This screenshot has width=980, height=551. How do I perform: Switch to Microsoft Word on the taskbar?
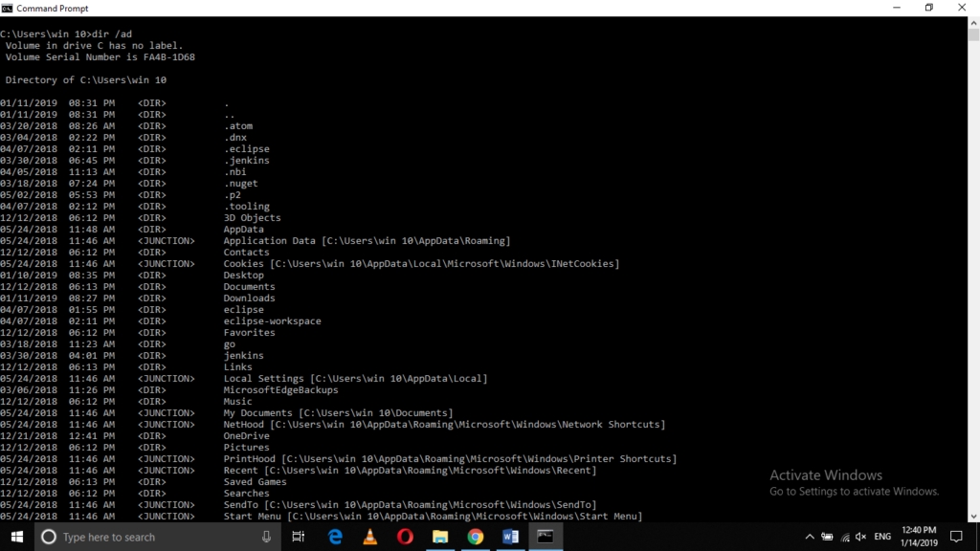pyautogui.click(x=510, y=537)
